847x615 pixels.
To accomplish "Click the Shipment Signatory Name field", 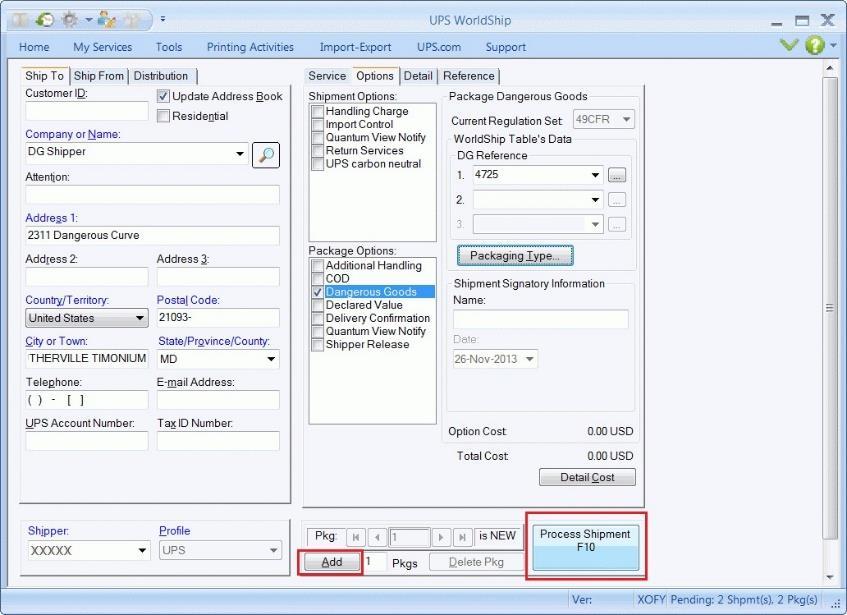I will 541,319.
